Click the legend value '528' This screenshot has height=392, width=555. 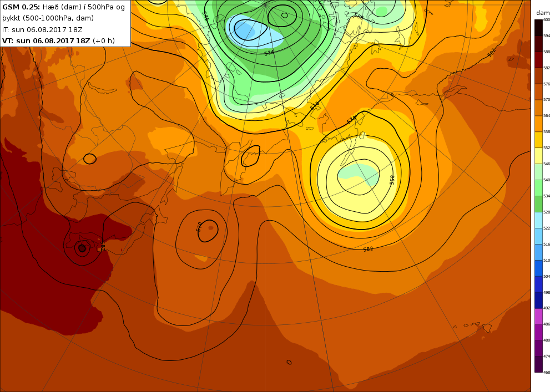(547, 212)
